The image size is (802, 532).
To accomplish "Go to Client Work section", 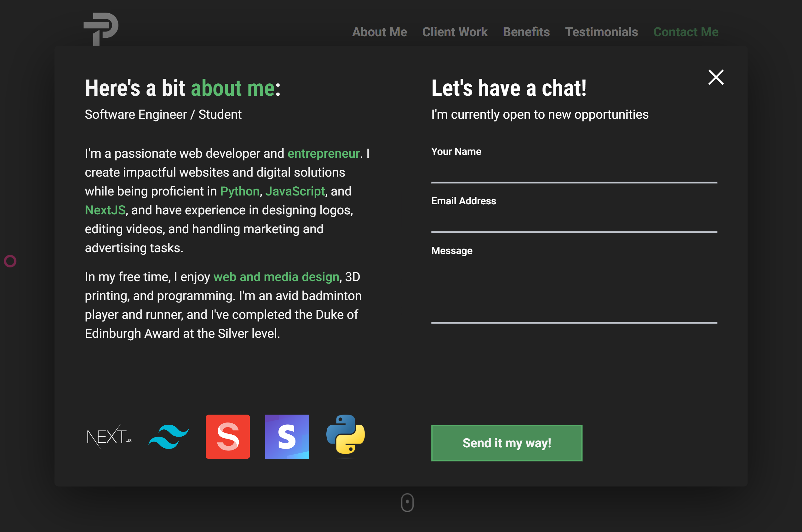I will [455, 32].
